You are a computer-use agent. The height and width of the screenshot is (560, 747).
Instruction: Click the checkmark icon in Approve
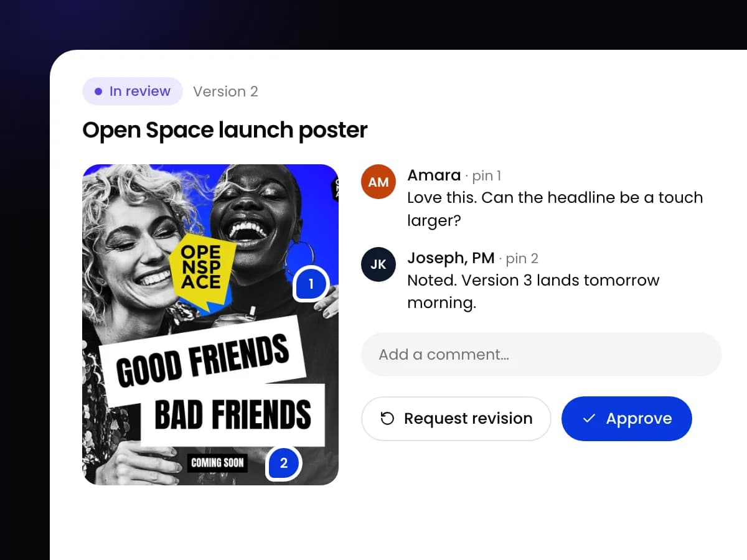(x=589, y=419)
